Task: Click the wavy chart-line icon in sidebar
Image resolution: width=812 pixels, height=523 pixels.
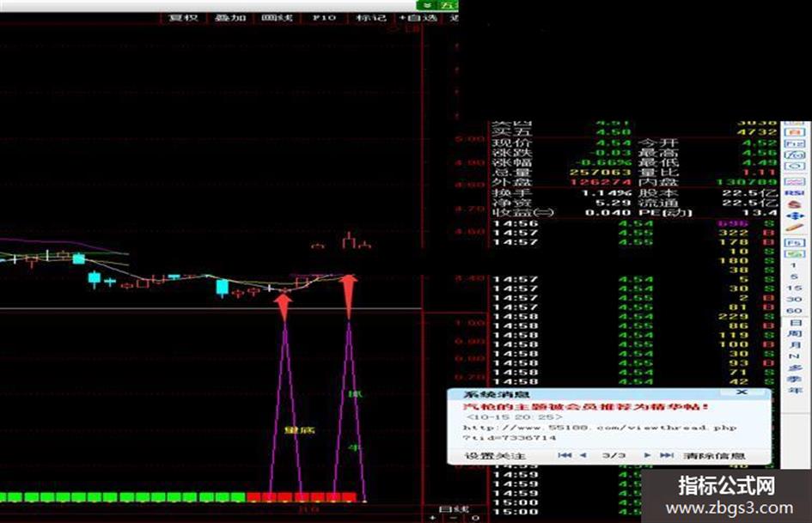Action: click(795, 181)
